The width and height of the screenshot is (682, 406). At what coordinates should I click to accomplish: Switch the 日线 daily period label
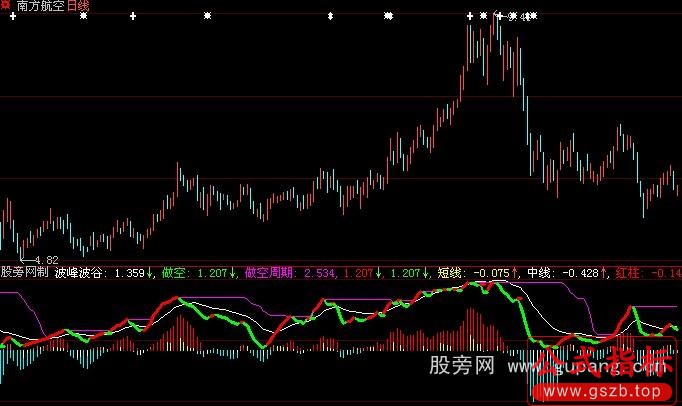tap(78, 6)
